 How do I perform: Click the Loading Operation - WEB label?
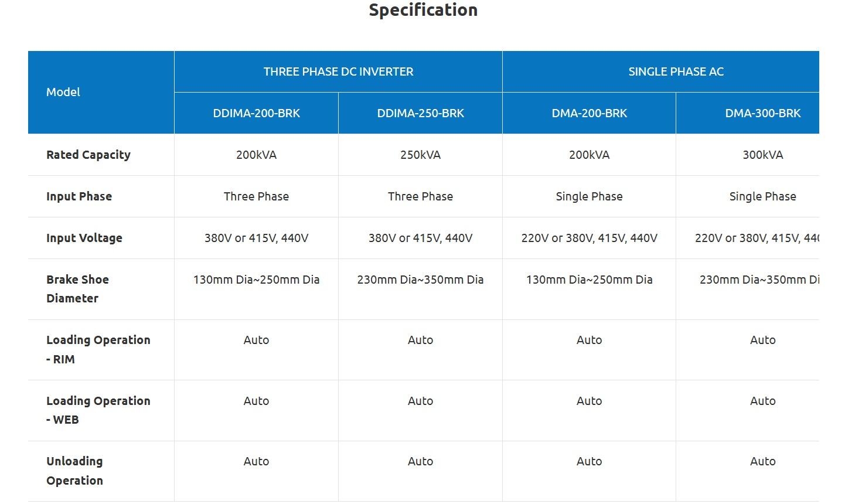[98, 410]
